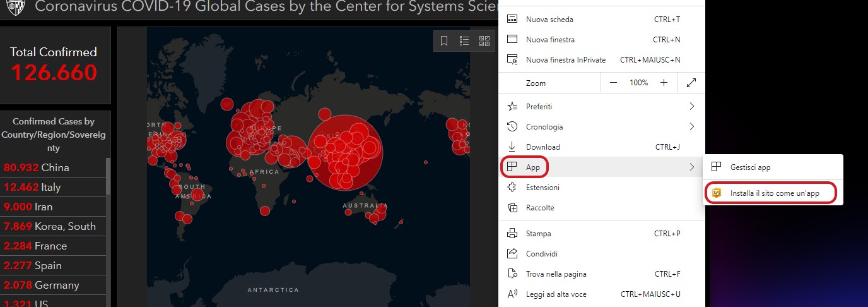Click the Total Confirmed 126.660 figure
This screenshot has height=307, width=868.
coord(54,73)
